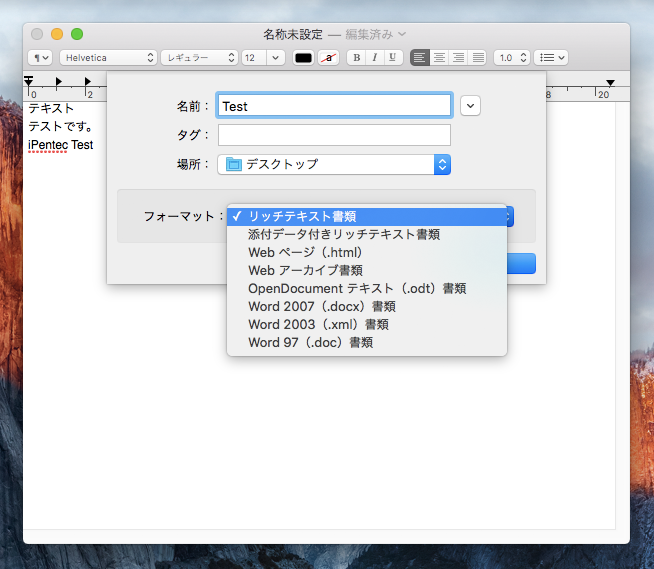
Task: Click the yellow minimize window button
Action: click(57, 34)
